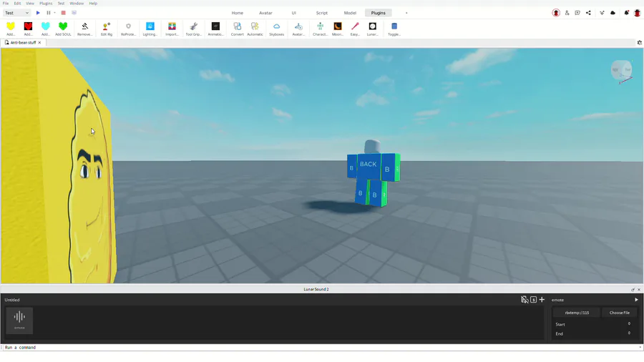Viewport: 644px width, 362px height.
Task: Pause the test session
Action: [x=49, y=13]
